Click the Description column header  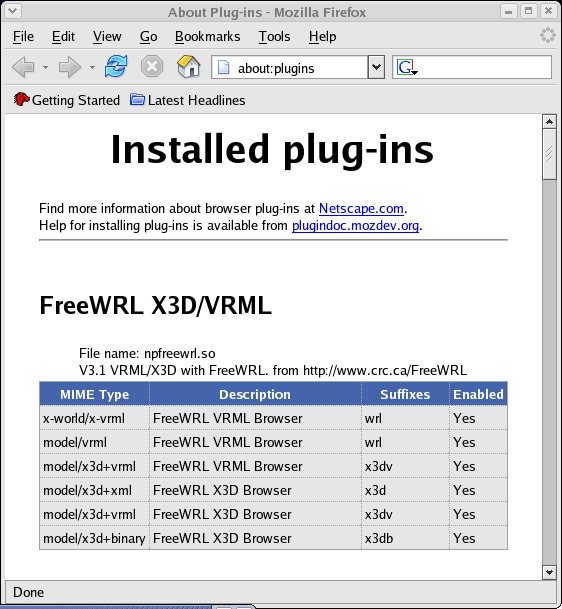tap(255, 394)
